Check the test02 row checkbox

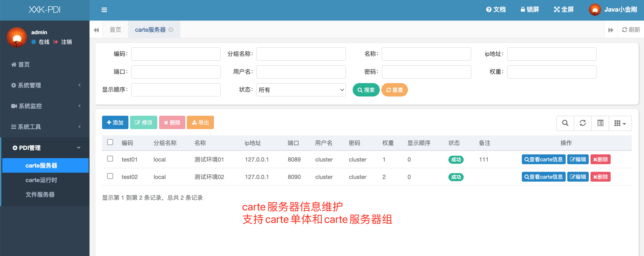[110, 176]
